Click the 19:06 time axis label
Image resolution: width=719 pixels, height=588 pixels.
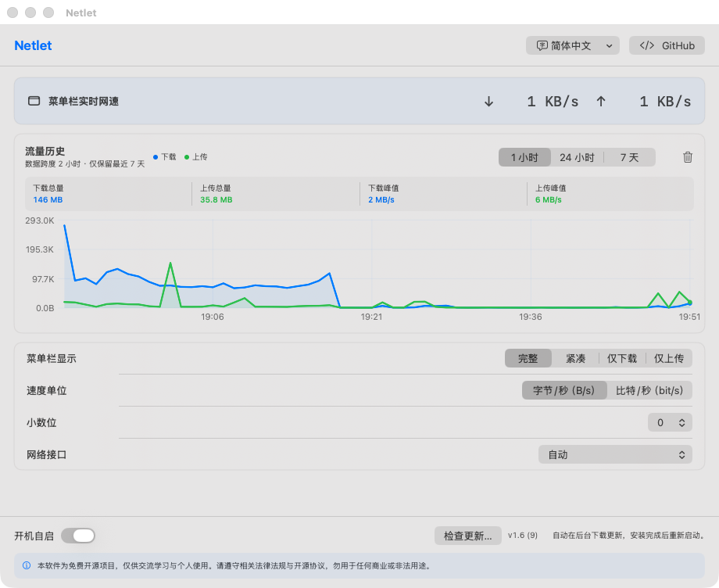coord(213,317)
